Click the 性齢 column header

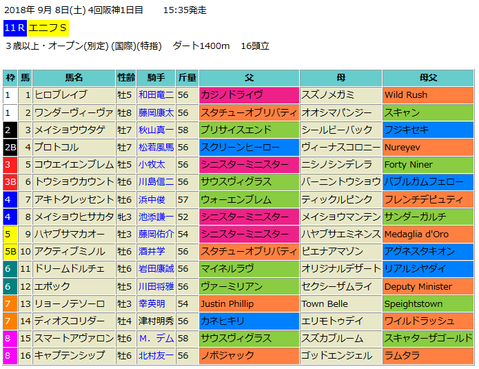tap(126, 78)
